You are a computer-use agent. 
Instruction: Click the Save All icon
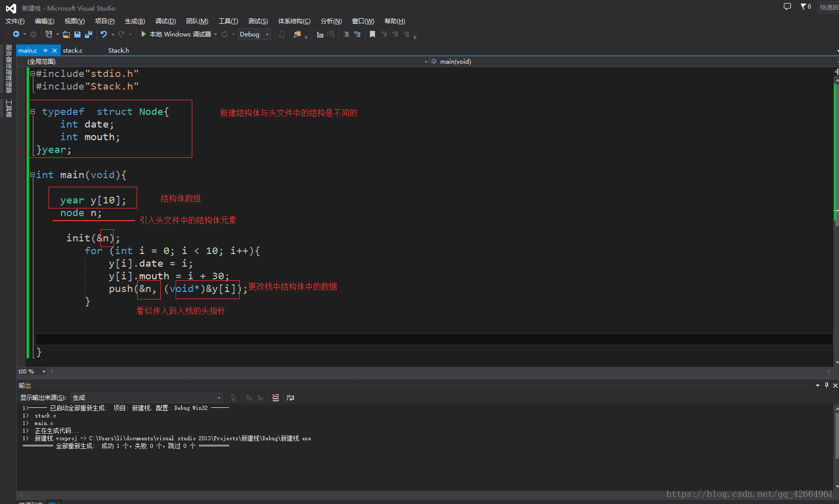coord(89,34)
